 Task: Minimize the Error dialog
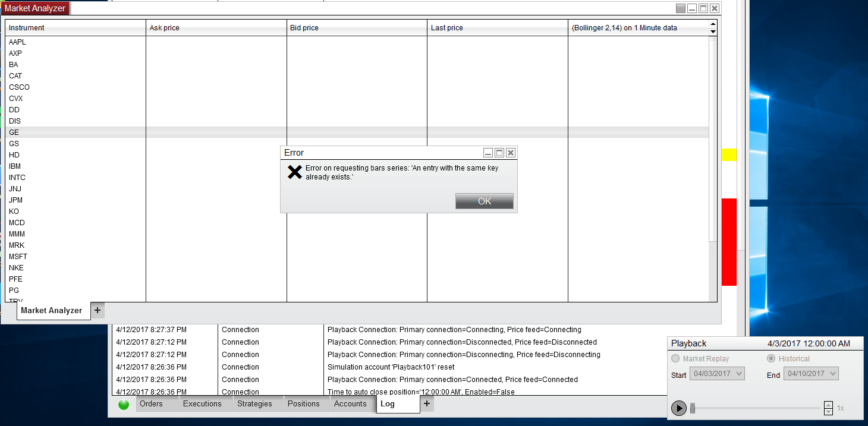pos(489,153)
